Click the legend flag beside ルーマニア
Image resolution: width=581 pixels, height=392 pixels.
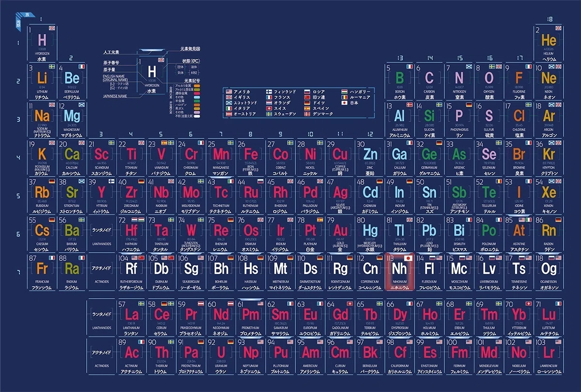(x=344, y=97)
